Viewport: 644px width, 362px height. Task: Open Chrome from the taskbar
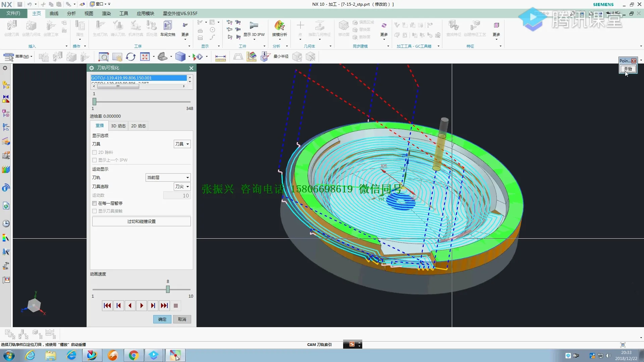pos(133,355)
